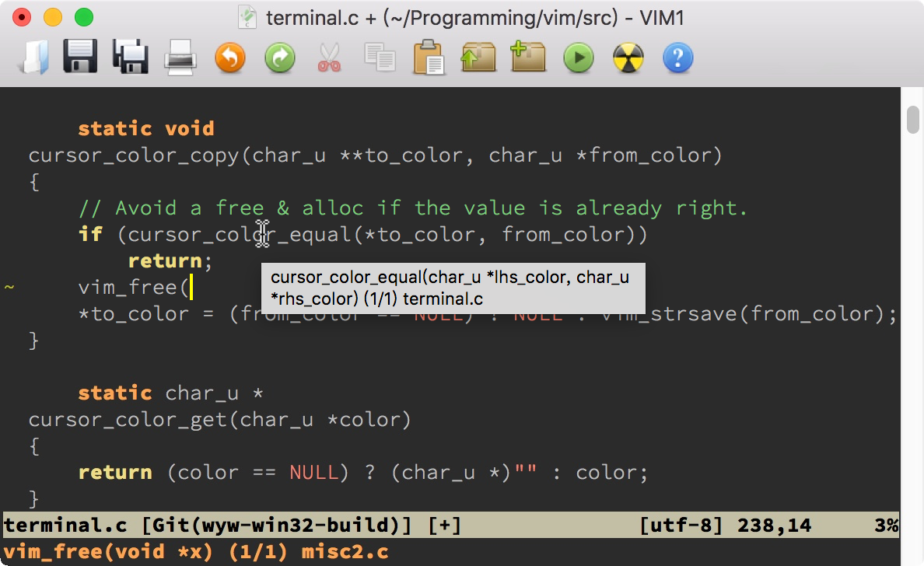Cut the selection using the scissors icon
This screenshot has width=924, height=566.
[329, 58]
